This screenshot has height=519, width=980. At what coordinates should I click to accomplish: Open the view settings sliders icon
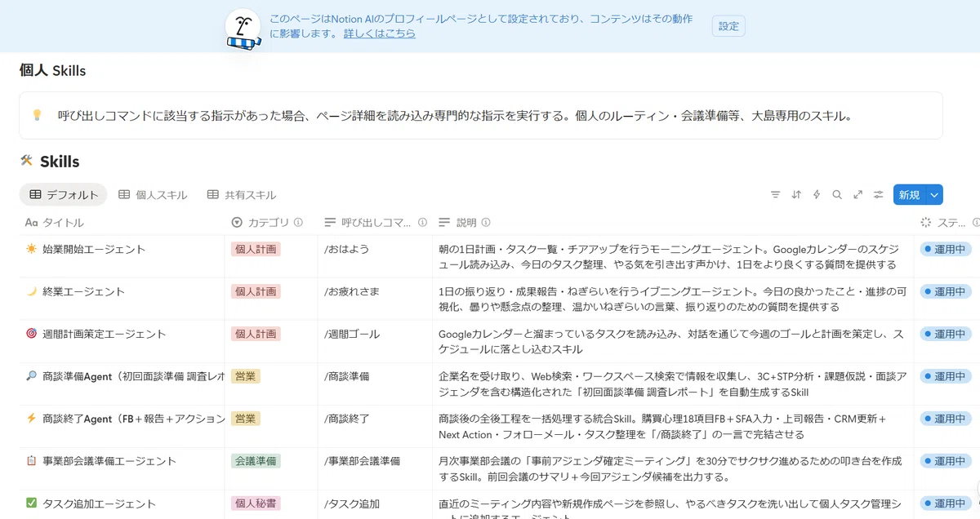pyautogui.click(x=879, y=195)
